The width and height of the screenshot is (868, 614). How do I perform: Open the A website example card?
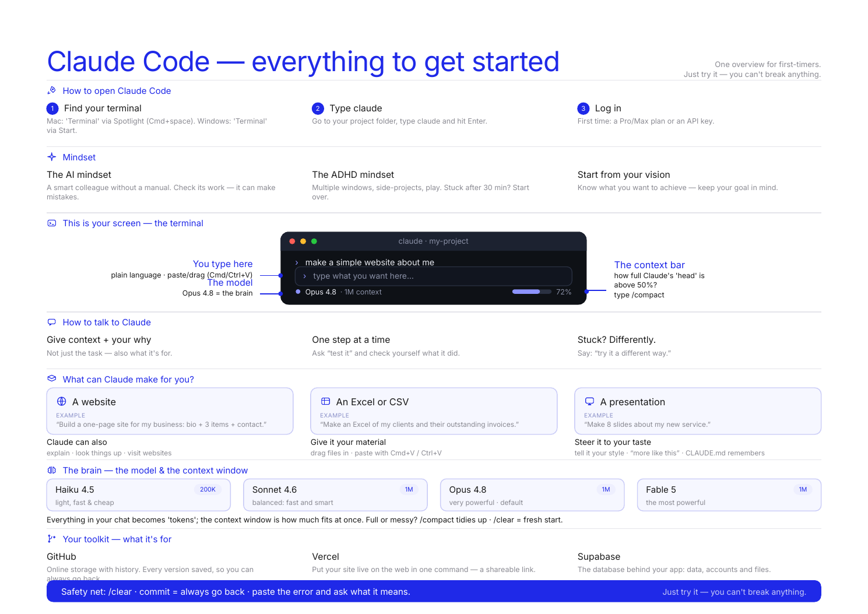click(170, 411)
